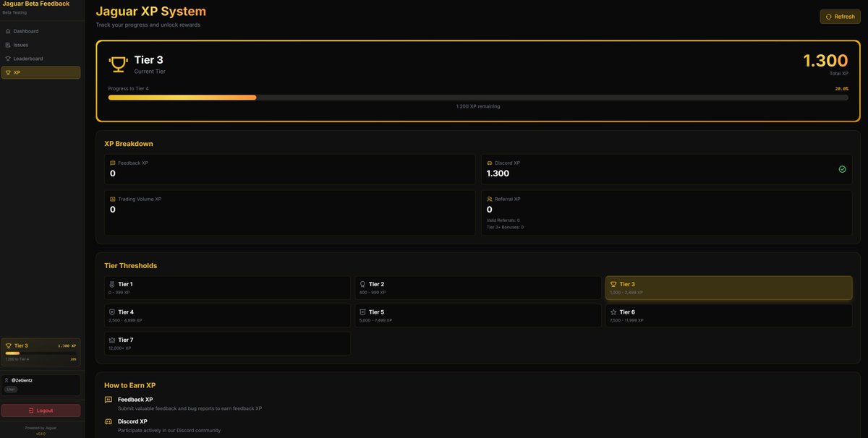Click the Feedback XP chat icon

(113, 163)
